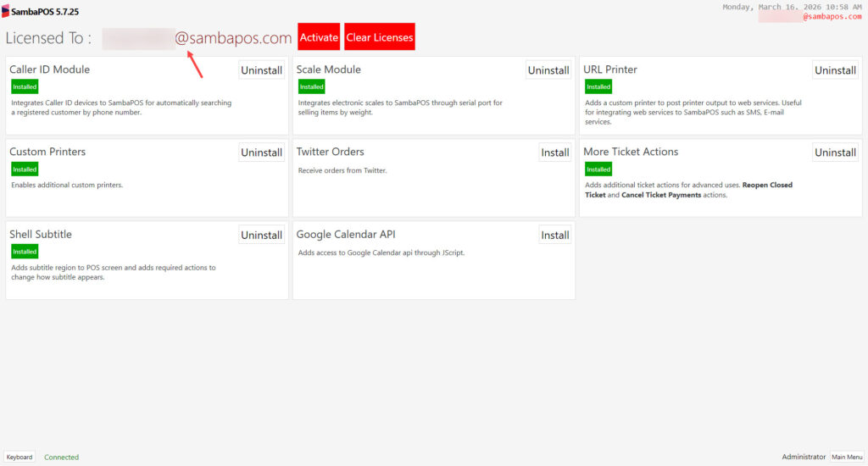Screen dimensions: 868x466
Task: Uninstall the Custom Printers module
Action: [x=261, y=153]
